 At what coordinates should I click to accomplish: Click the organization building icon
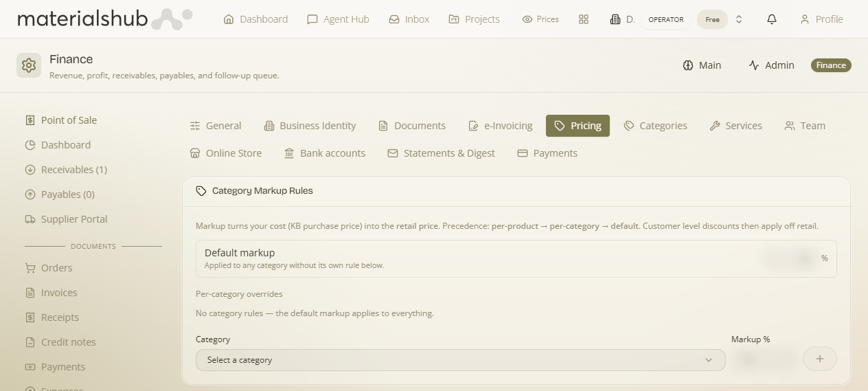pyautogui.click(x=615, y=19)
